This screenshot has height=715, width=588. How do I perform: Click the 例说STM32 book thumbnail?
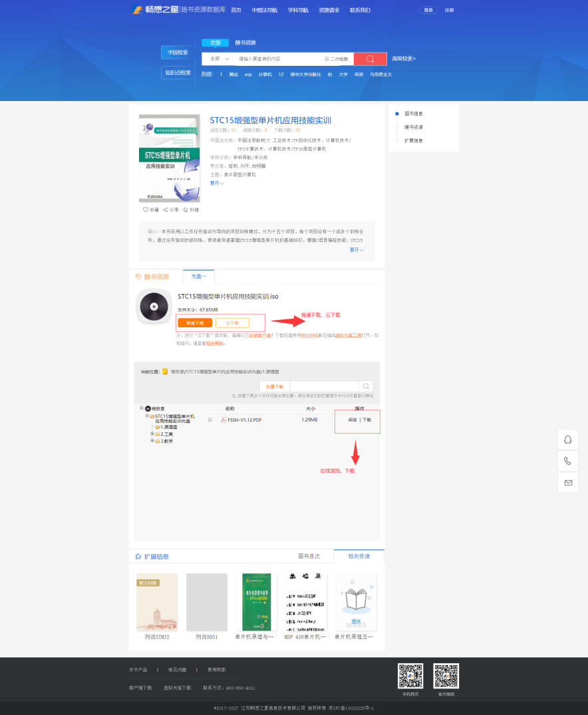[157, 602]
